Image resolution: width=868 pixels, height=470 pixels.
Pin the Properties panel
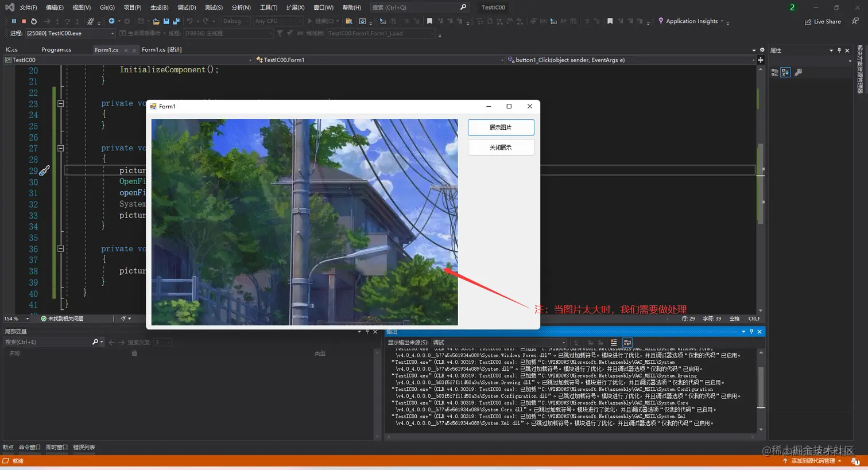tap(839, 51)
